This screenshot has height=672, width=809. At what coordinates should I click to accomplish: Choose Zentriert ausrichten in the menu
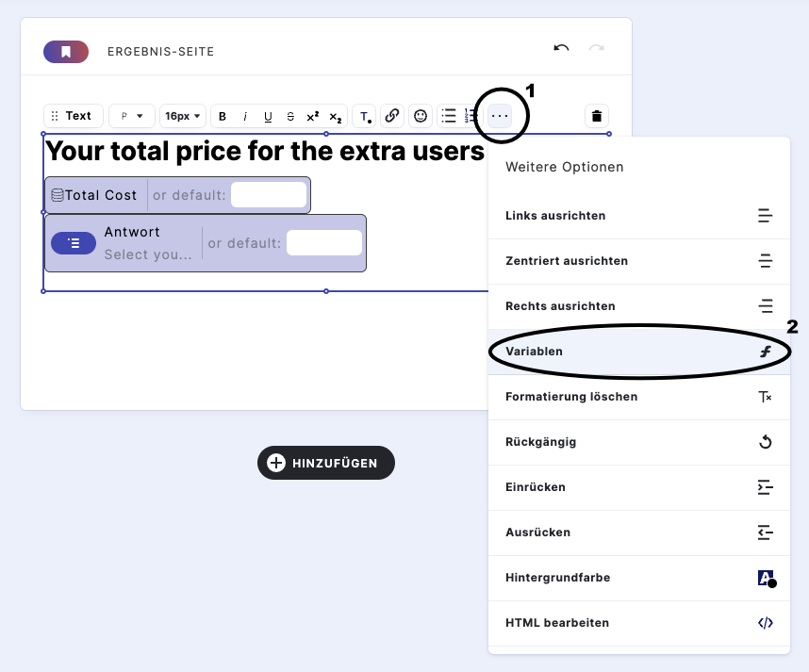639,261
